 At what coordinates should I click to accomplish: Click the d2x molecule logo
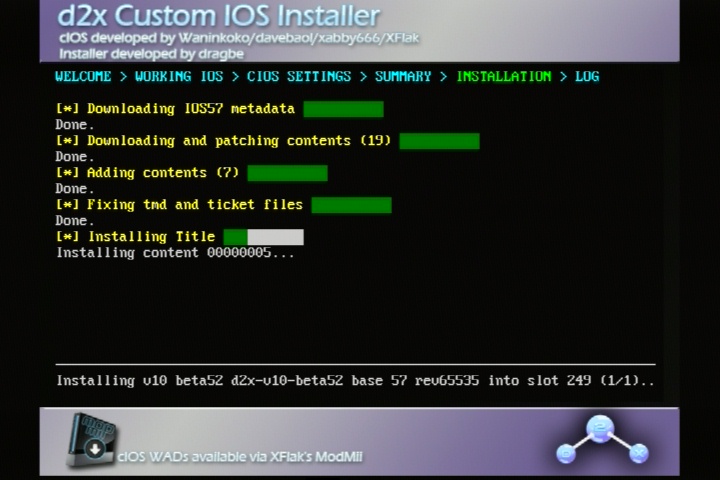tap(602, 440)
